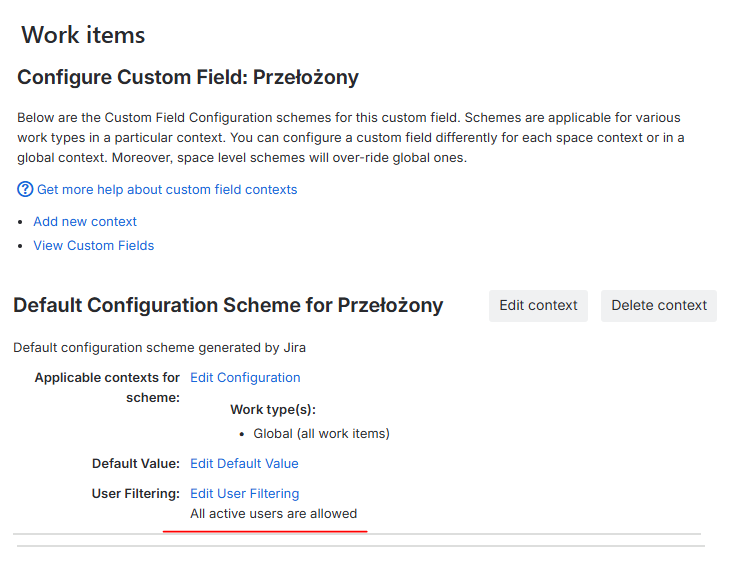Click the question-mark help icon
This screenshot has height=579, width=750.
click(25, 189)
